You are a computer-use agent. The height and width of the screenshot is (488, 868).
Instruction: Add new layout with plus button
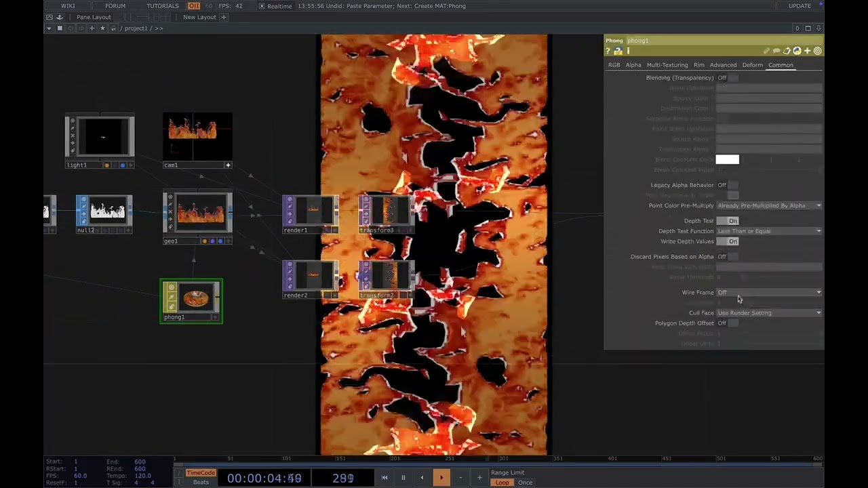[x=223, y=17]
